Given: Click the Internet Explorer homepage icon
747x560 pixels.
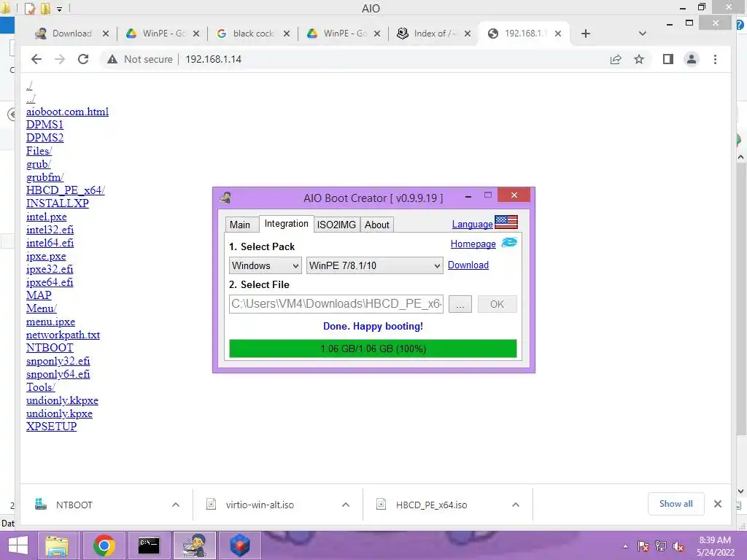Looking at the screenshot, I should click(509, 242).
